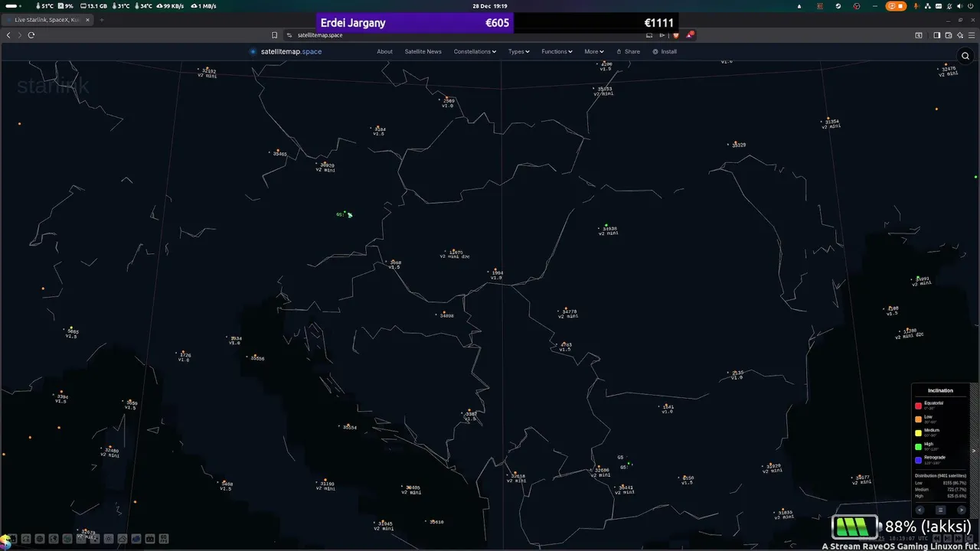Click the upper GS ground station marker
980x551 pixels.
tap(345, 214)
